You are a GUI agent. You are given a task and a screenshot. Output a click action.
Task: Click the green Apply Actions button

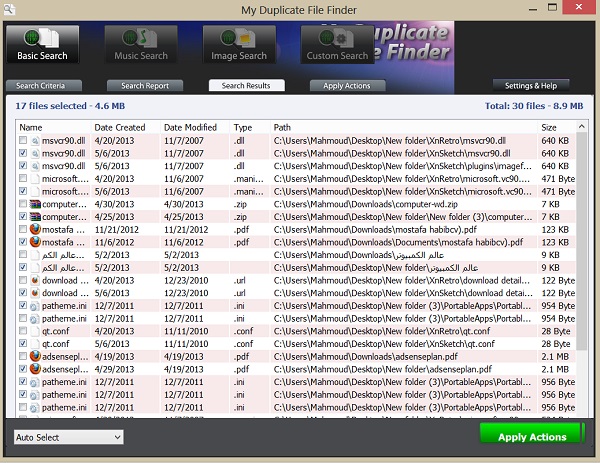[530, 434]
